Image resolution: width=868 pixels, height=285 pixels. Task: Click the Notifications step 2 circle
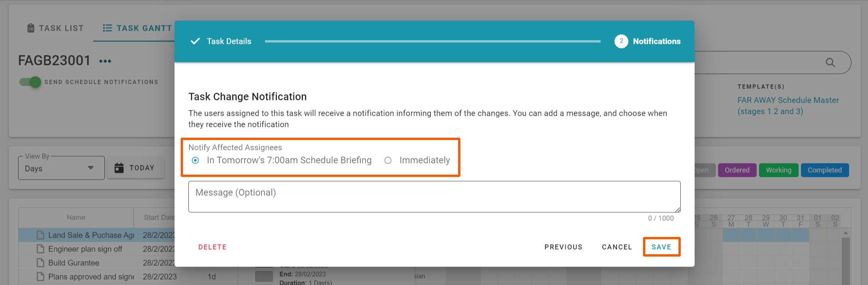click(x=621, y=41)
